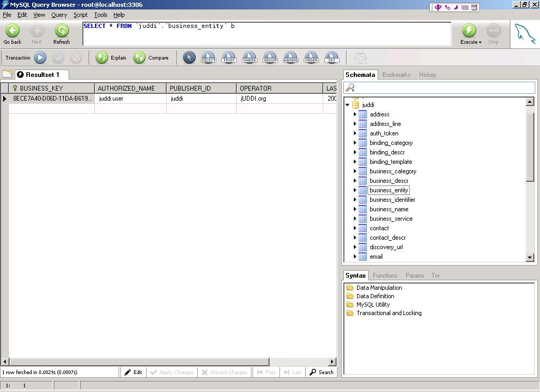540x392 pixels.
Task: Click the contact table icon
Action: coord(362,228)
